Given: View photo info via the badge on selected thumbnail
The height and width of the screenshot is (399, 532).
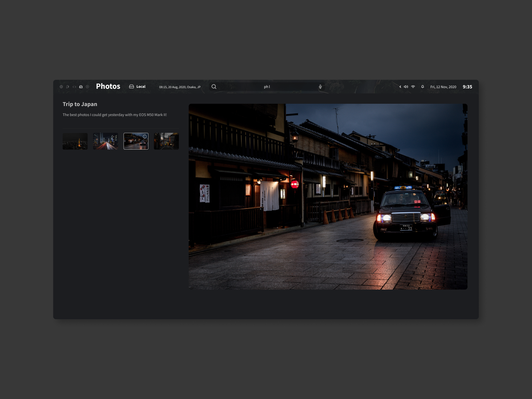Looking at the screenshot, I should 145,136.
